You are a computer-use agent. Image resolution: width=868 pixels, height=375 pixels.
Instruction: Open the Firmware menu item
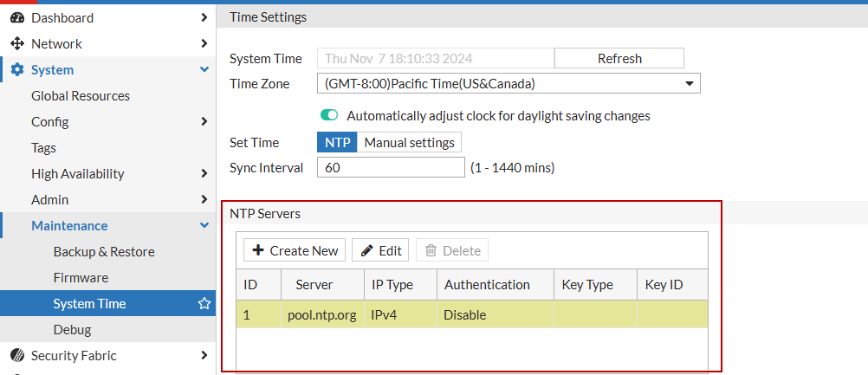click(x=81, y=277)
